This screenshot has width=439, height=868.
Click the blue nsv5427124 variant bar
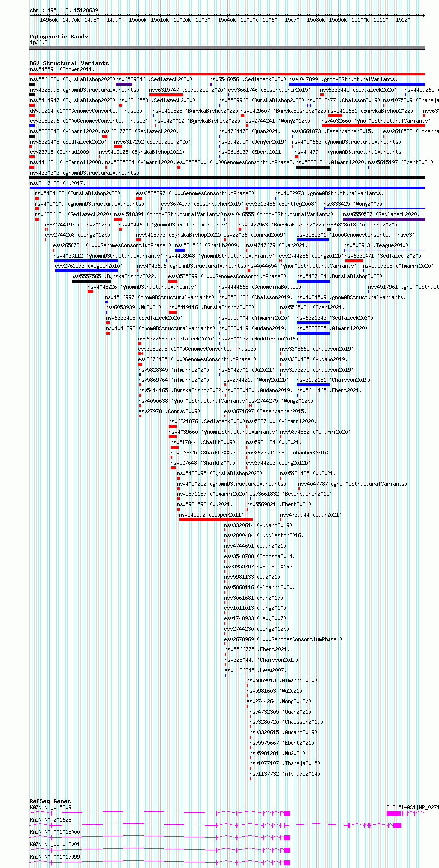coord(314,281)
